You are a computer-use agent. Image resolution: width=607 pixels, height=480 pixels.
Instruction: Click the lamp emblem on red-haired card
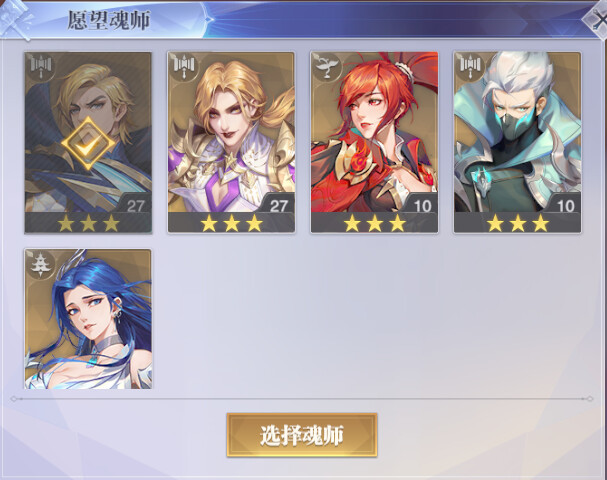[x=327, y=67]
